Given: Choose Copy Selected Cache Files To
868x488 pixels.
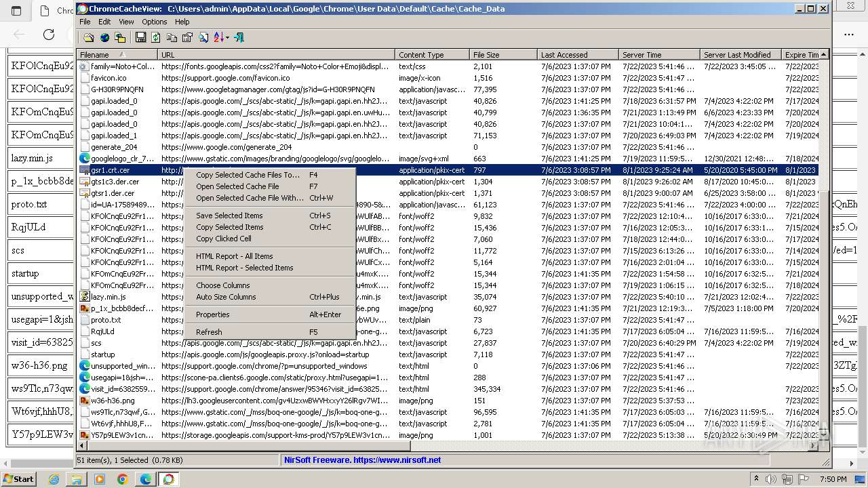Looking at the screenshot, I should (x=270, y=175).
